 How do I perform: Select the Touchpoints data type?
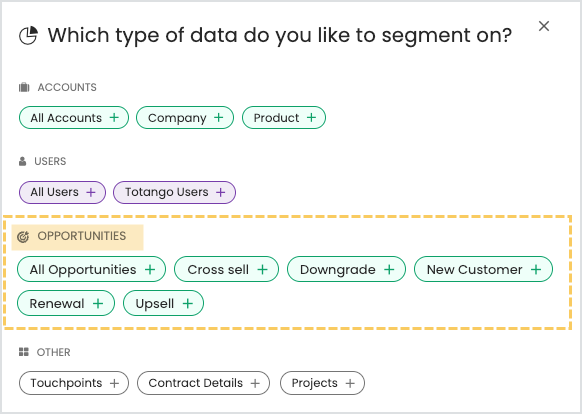[74, 383]
